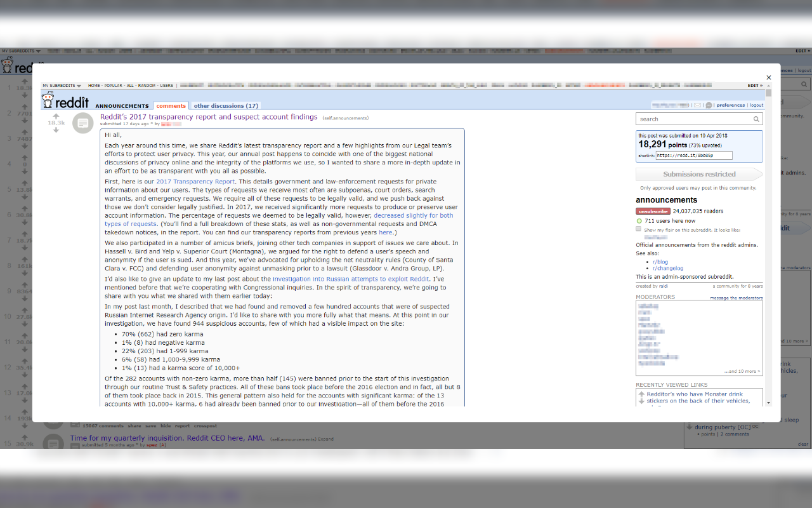Click the (self.announcements) domain link
Viewport: 812px width, 508px height.
point(346,118)
